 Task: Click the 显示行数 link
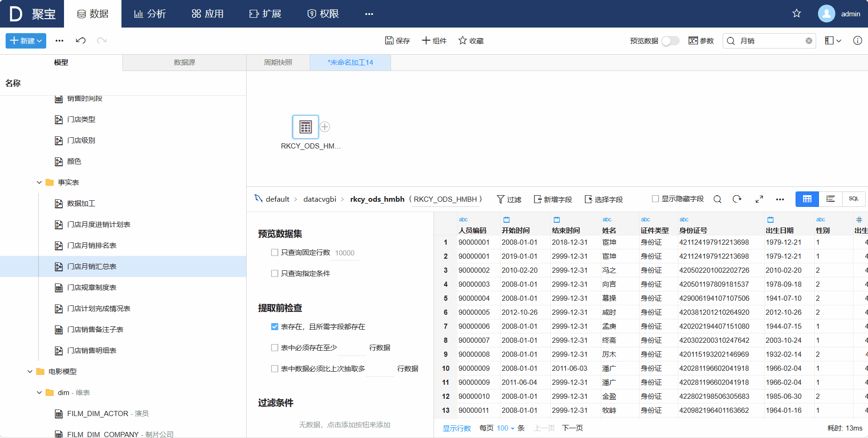457,428
